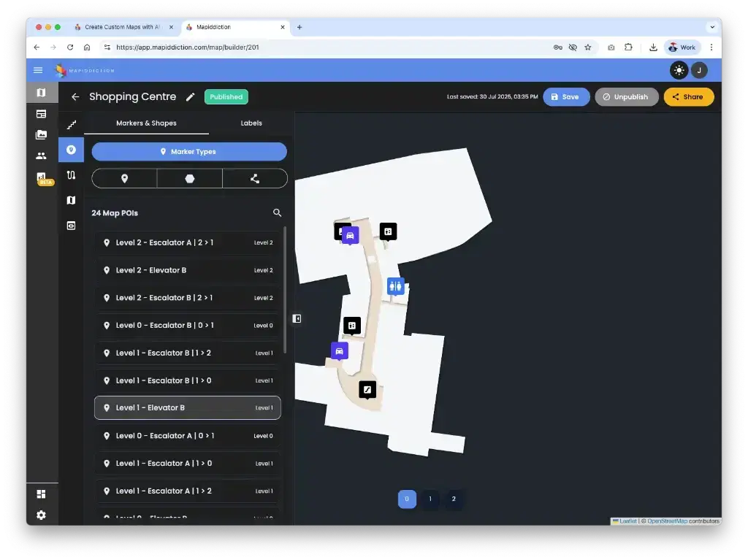Viewport: 748px width, 560px height.
Task: Click the upper purple car parking marker
Action: point(350,236)
